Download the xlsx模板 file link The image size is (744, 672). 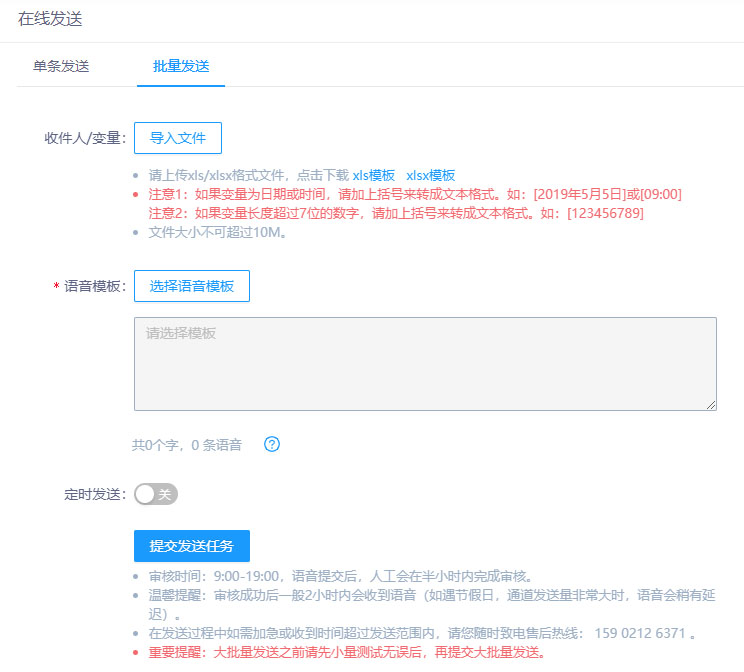pyautogui.click(x=430, y=174)
